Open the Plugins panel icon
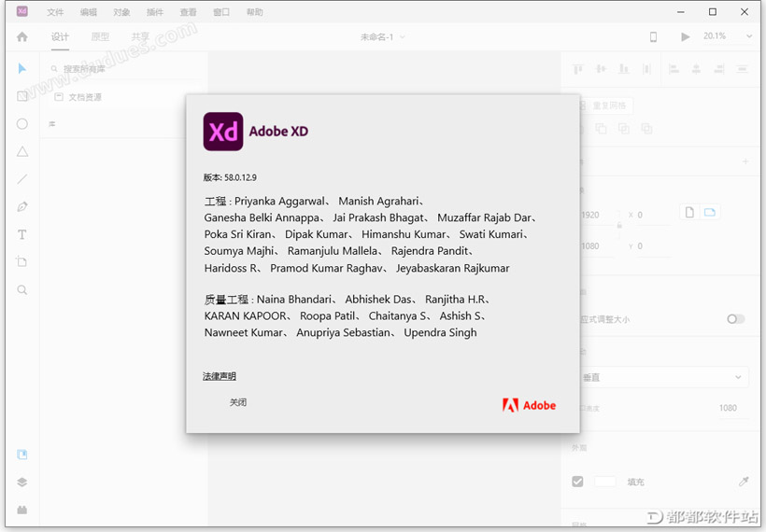 tap(22, 510)
